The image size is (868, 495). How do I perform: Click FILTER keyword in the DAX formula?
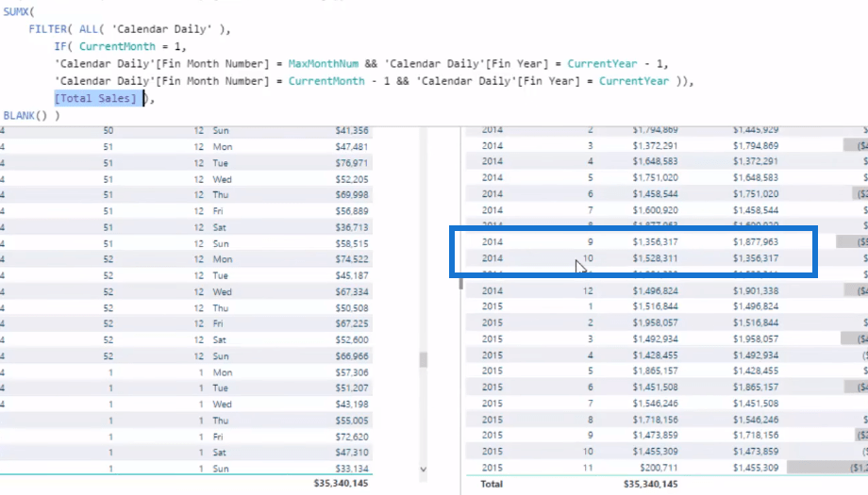click(x=47, y=29)
